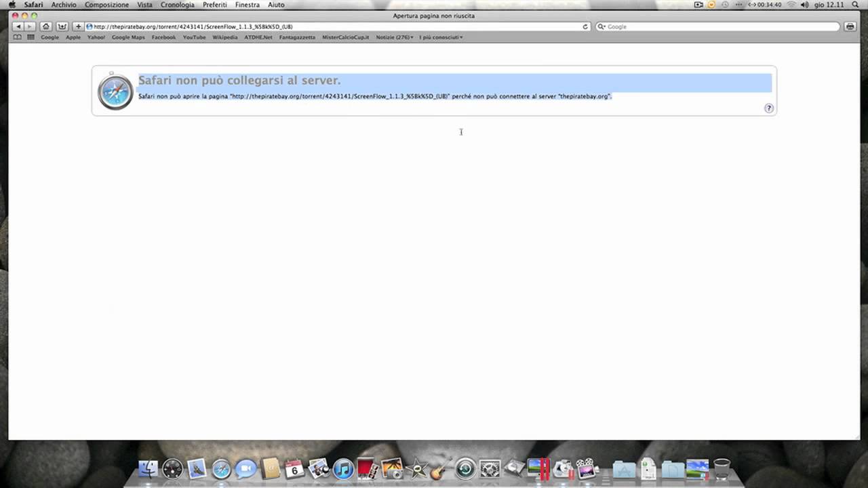Viewport: 868px width, 488px height.
Task: Click the bug report toolbar button
Action: [62, 26]
